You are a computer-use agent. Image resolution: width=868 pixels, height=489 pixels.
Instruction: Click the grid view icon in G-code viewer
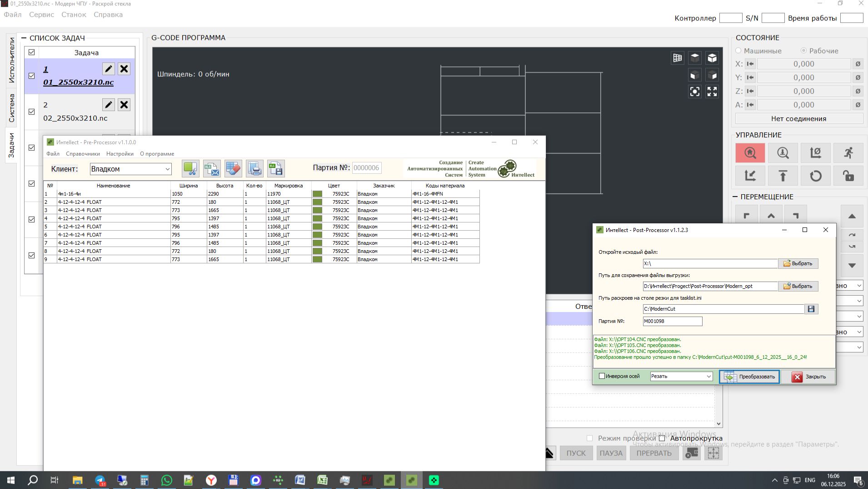pyautogui.click(x=678, y=58)
